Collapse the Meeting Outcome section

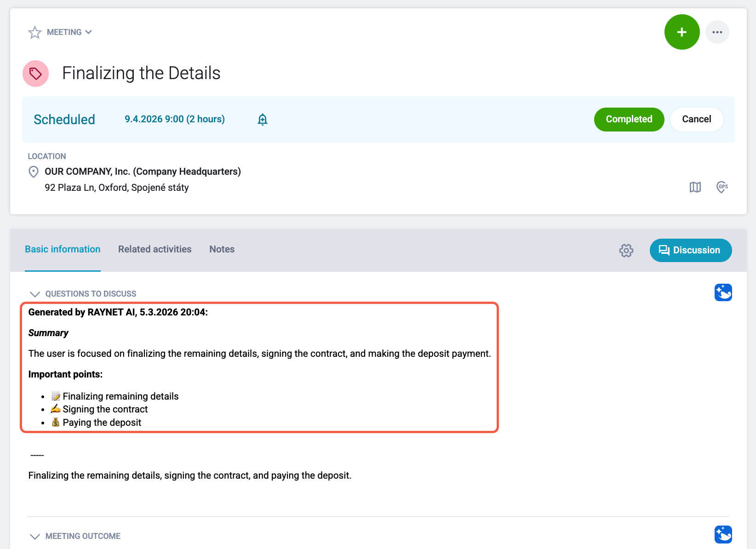pos(35,536)
